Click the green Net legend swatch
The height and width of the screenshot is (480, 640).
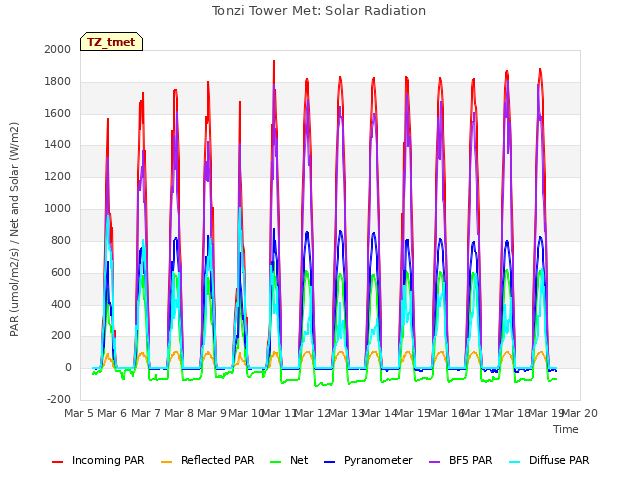pos(276,462)
